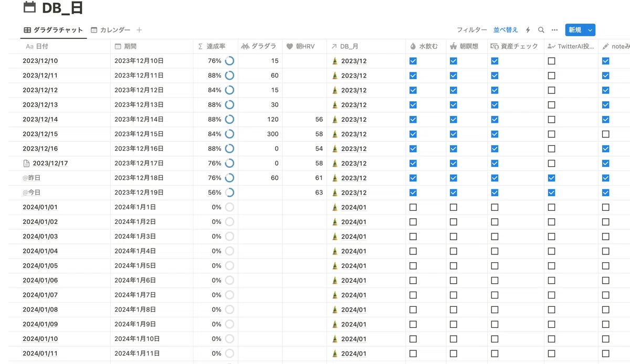This screenshot has width=630, height=364.
Task: Uncheck 水飲む for 2023/12/10
Action: pos(413,61)
